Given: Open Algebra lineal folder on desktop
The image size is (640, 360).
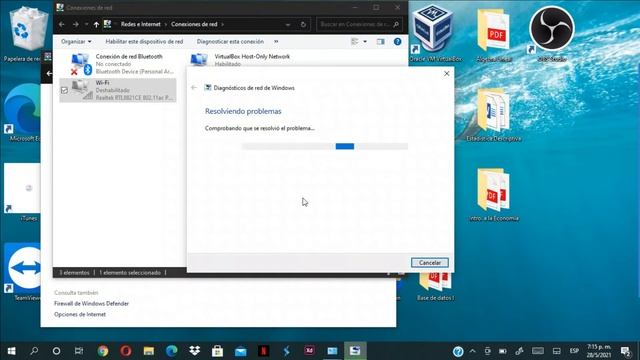Looking at the screenshot, I should tap(494, 35).
